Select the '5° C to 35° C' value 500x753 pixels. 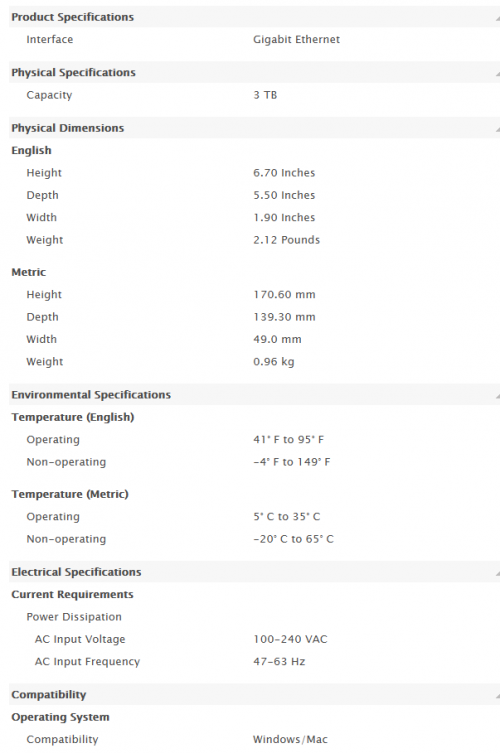[286, 517]
